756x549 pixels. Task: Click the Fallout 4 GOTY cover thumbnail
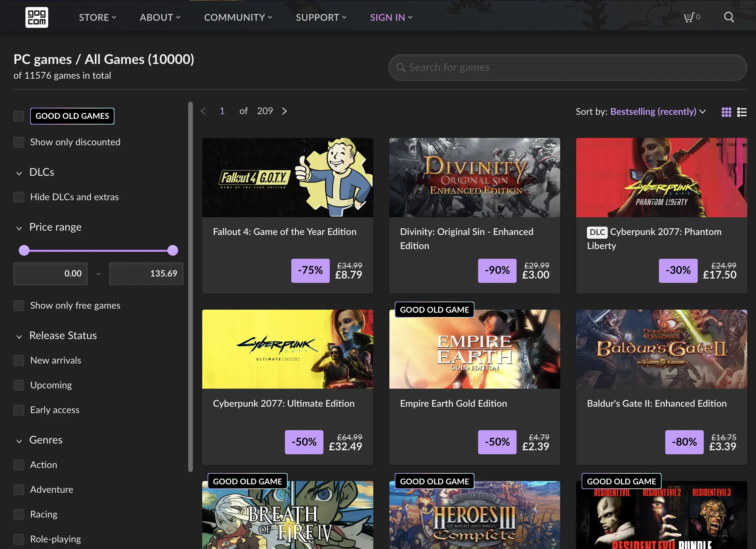287,177
